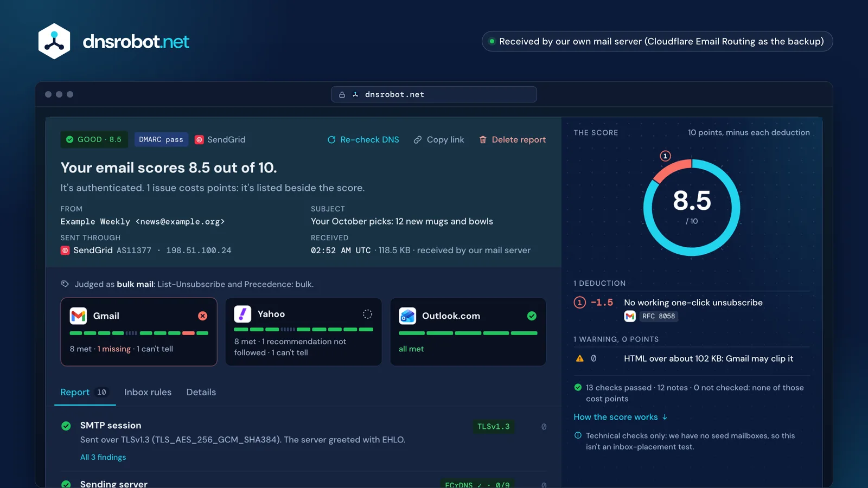The width and height of the screenshot is (868, 488).
Task: Click the padlock icon in address bar
Action: click(342, 95)
